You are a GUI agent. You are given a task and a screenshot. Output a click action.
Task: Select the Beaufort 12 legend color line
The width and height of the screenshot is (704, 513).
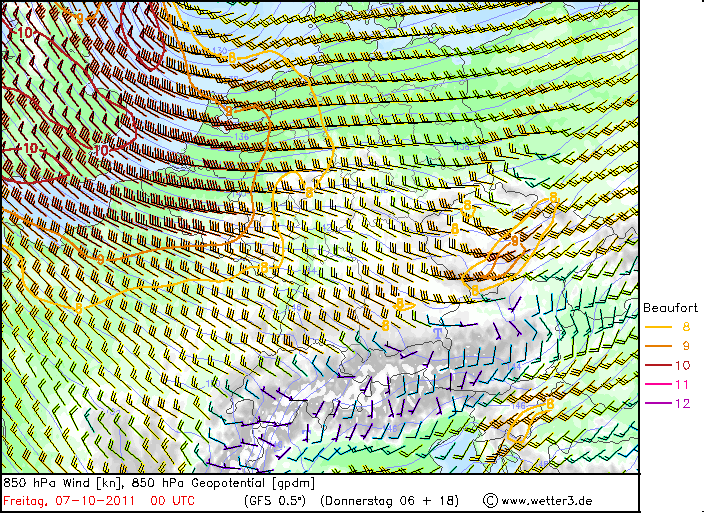tap(659, 403)
